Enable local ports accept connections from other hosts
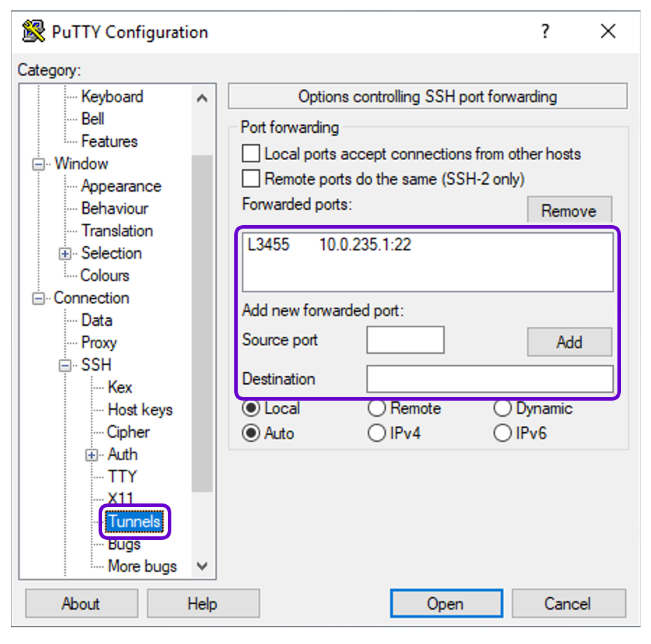Screen dimensions: 651x644 click(x=250, y=154)
